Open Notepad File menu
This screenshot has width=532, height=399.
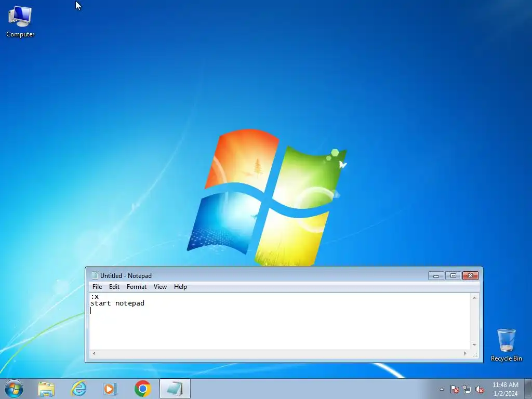97,287
